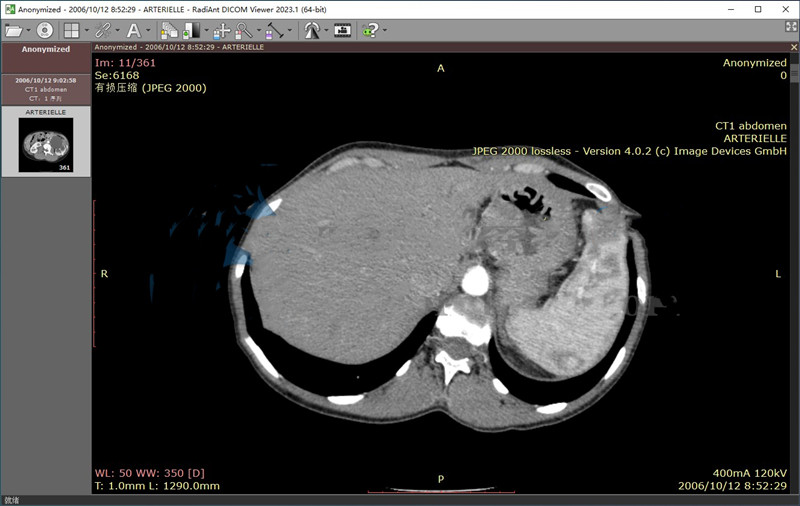Click the viewer panel title bar

[x=441, y=47]
